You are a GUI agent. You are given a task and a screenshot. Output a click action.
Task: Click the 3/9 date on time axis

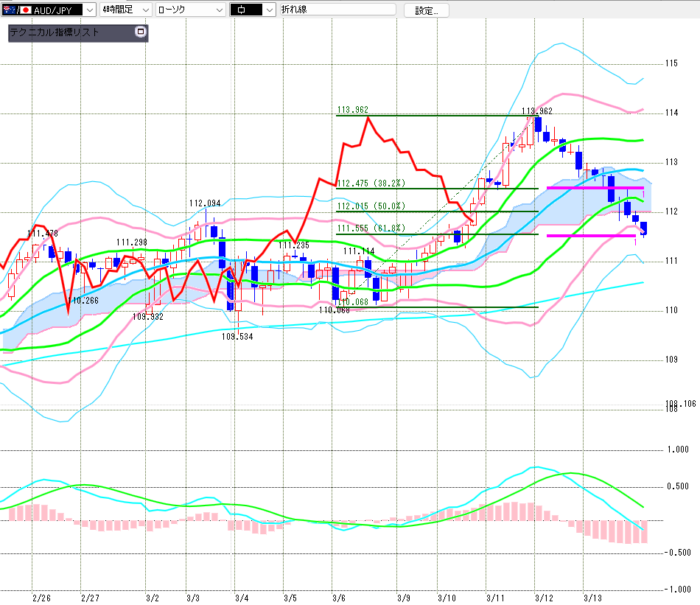pos(403,598)
